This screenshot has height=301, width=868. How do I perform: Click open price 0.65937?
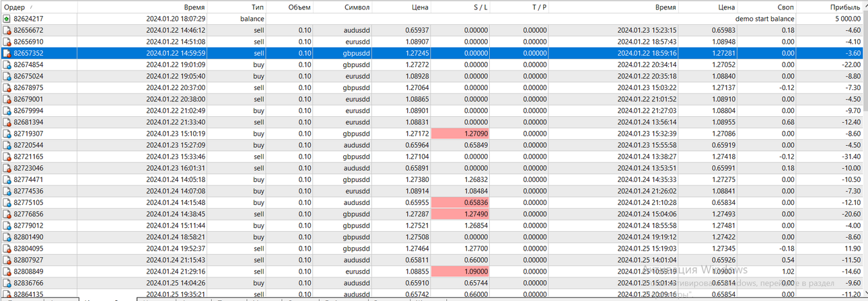pyautogui.click(x=417, y=30)
